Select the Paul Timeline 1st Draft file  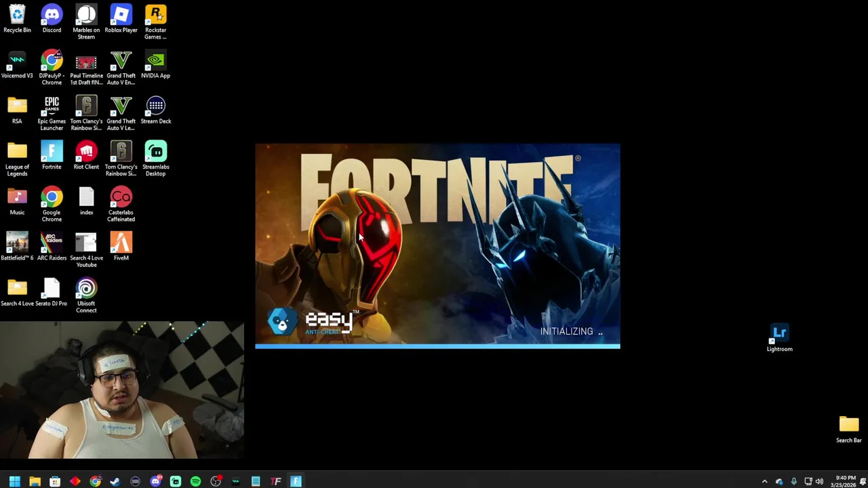[86, 68]
